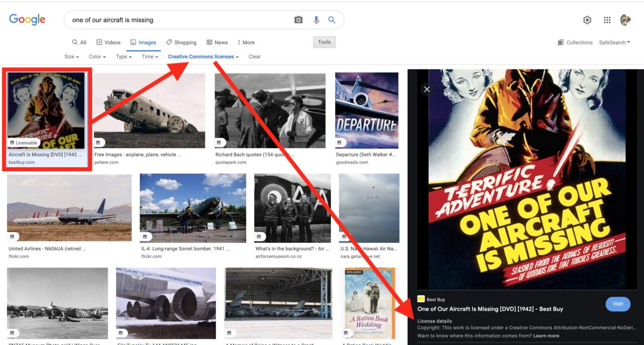This screenshot has width=644, height=345.
Task: Click the airforcemuseum.co.nz source text
Action: [278, 256]
